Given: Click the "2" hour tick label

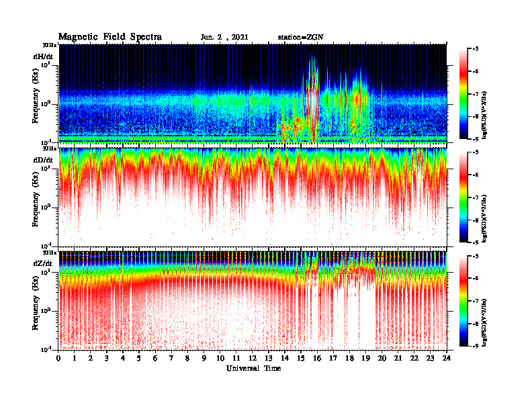Looking at the screenshot, I should coord(91,358).
